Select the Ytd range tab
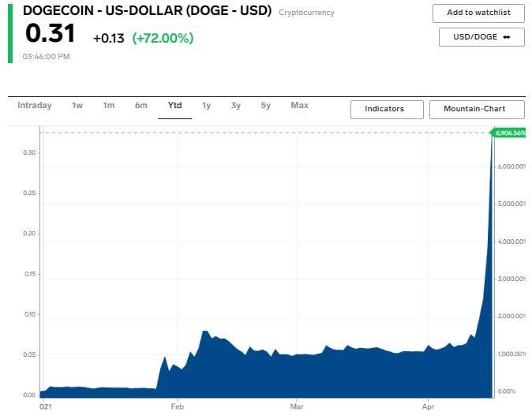The height and width of the screenshot is (416, 532). [x=174, y=106]
